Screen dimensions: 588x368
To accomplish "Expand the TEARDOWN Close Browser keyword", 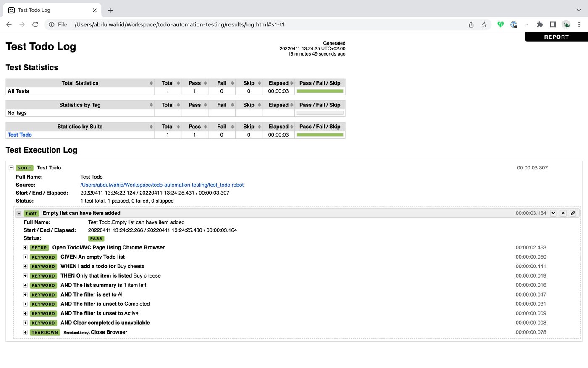I will pyautogui.click(x=25, y=332).
